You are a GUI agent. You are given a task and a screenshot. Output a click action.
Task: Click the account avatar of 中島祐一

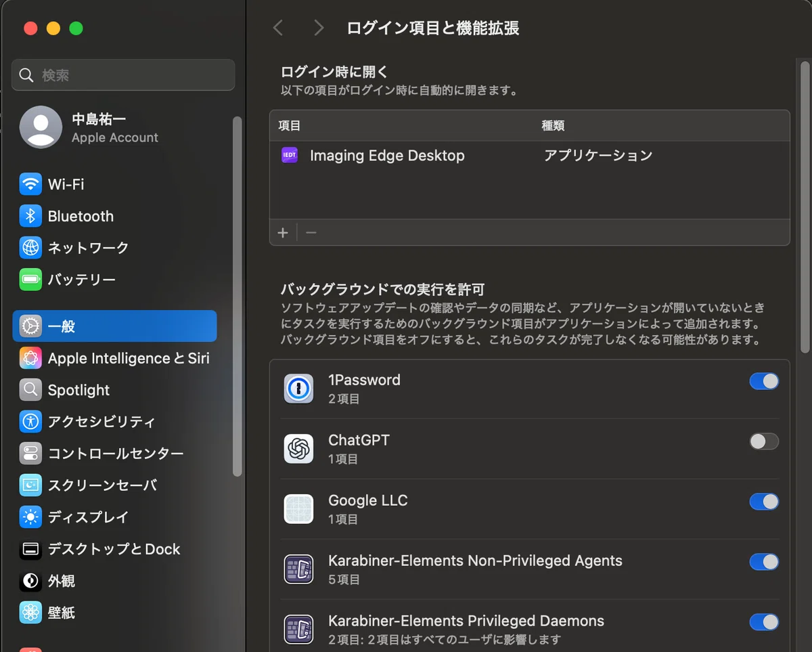coord(41,127)
